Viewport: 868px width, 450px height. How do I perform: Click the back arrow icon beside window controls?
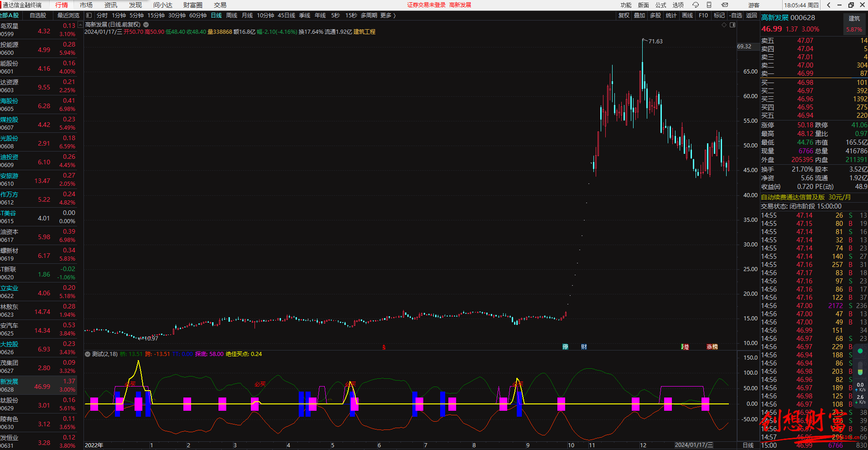[x=828, y=5]
